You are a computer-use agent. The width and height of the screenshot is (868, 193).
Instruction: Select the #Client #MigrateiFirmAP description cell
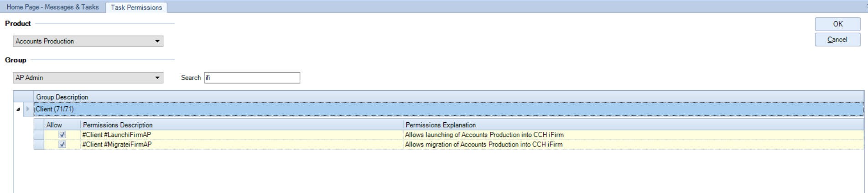pyautogui.click(x=242, y=144)
